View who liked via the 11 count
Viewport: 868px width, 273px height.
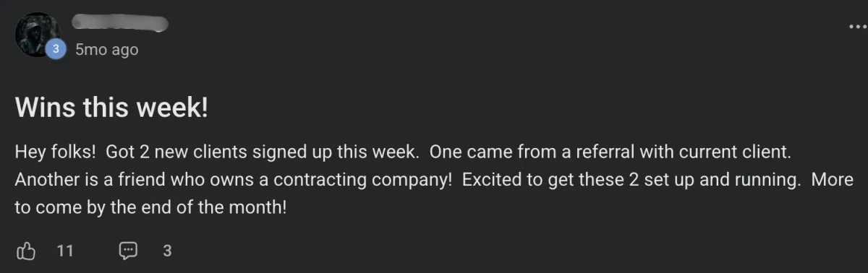click(65, 251)
